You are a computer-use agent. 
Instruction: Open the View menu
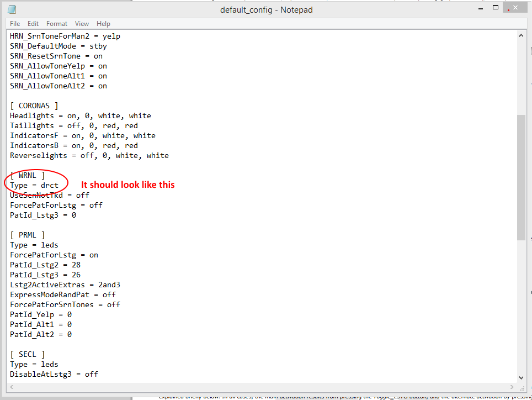pos(82,24)
